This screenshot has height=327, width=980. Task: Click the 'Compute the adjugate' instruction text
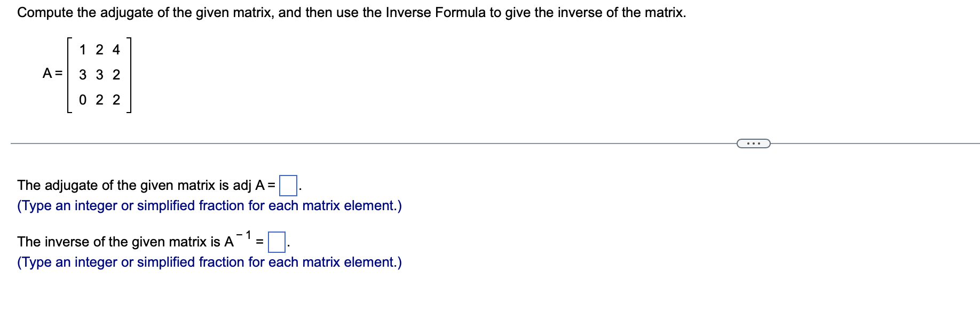pos(351,12)
